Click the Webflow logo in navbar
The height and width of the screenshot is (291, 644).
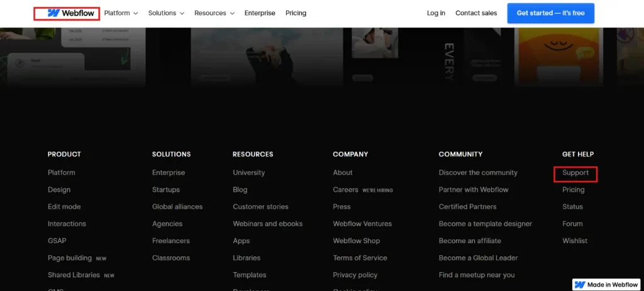pos(70,13)
